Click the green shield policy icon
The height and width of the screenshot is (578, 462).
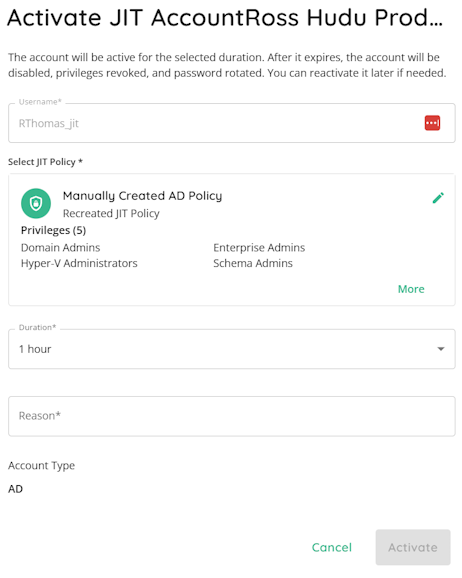[36, 203]
